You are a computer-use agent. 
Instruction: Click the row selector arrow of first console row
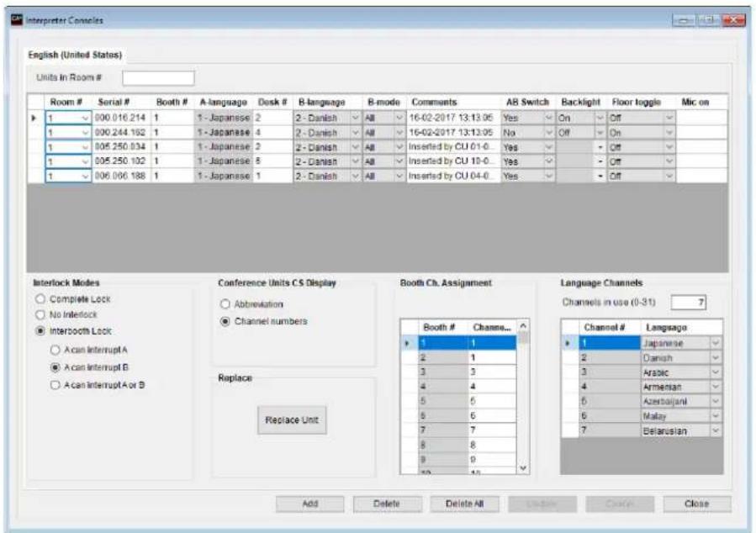(34, 118)
